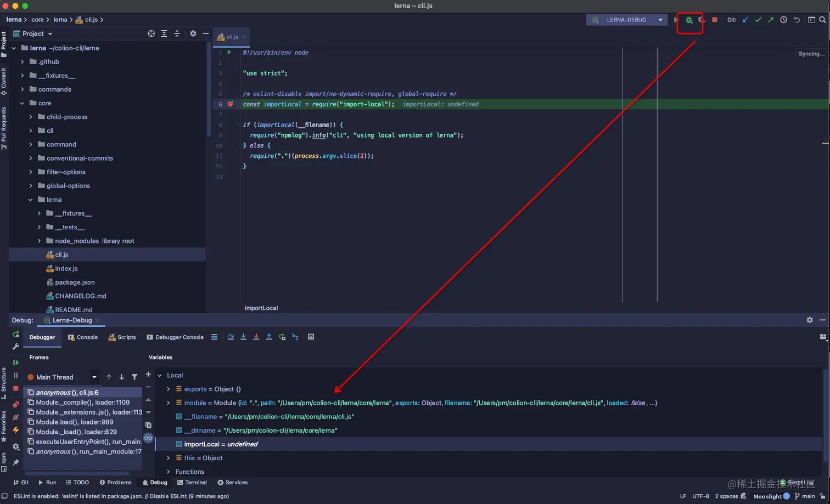
Task: Click Step Into icon in debugger toolbar
Action: click(x=243, y=337)
